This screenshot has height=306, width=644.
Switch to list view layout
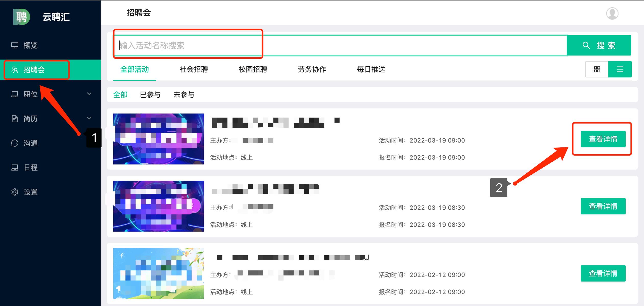[x=620, y=69]
